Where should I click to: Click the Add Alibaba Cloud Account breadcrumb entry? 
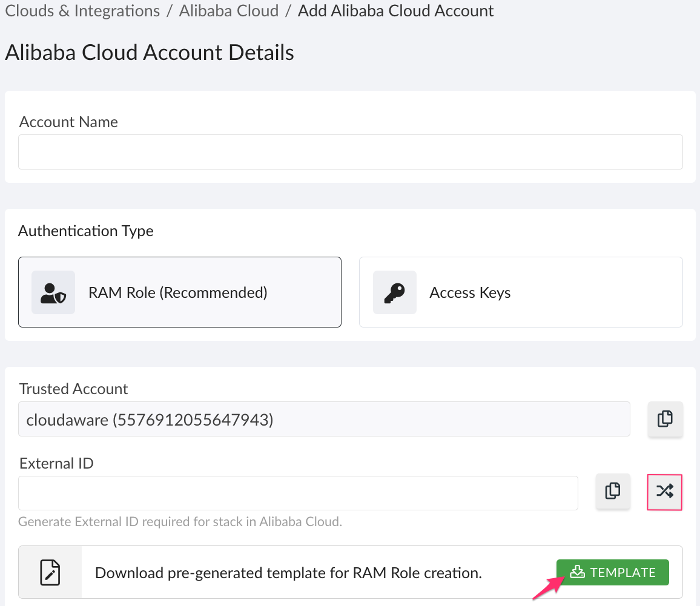coord(395,10)
